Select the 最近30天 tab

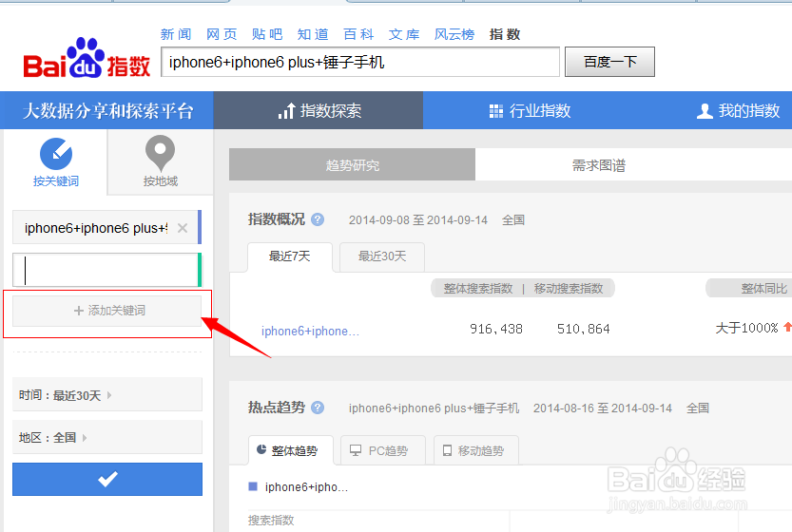[x=382, y=256]
